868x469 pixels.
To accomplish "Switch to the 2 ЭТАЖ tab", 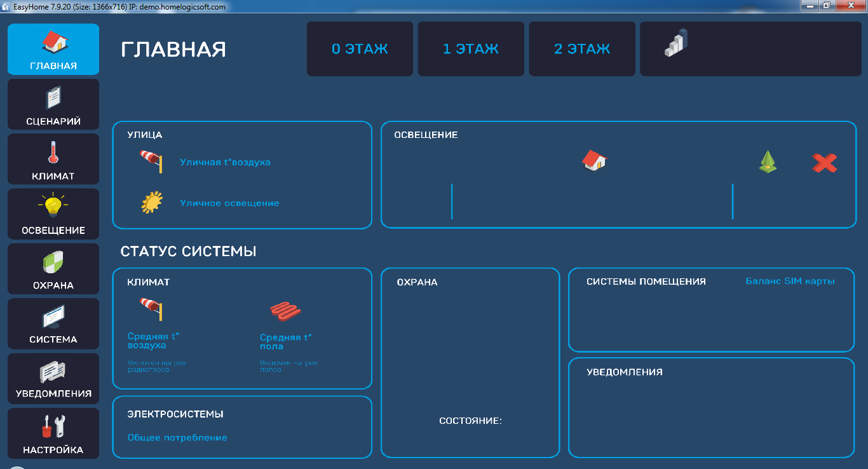I will (x=582, y=49).
